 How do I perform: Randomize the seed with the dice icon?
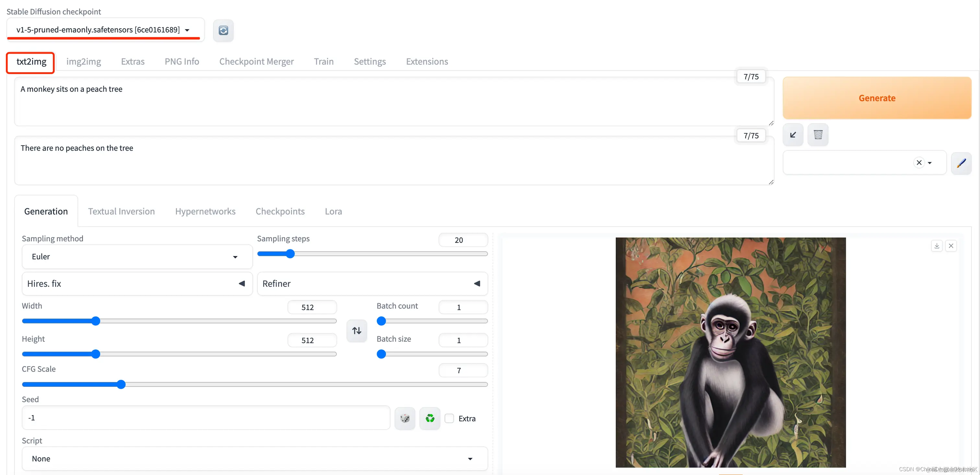click(x=405, y=418)
